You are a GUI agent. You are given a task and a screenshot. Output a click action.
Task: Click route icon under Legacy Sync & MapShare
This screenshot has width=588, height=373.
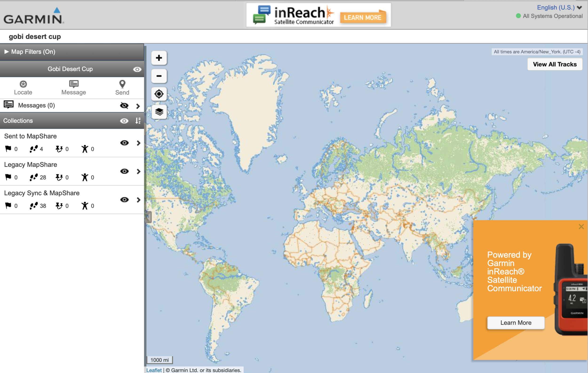[59, 206]
